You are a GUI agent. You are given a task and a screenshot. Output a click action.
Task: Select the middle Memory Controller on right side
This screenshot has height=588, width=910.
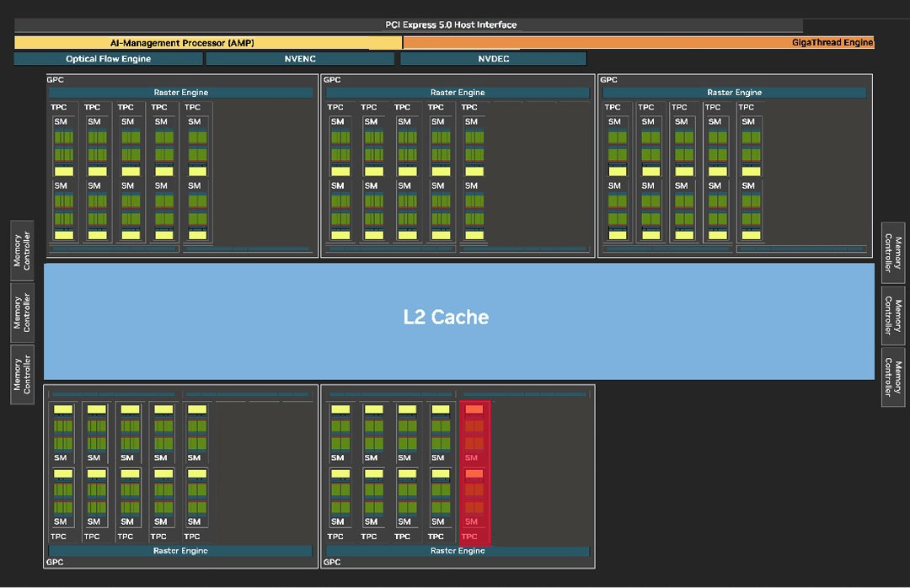pos(893,315)
